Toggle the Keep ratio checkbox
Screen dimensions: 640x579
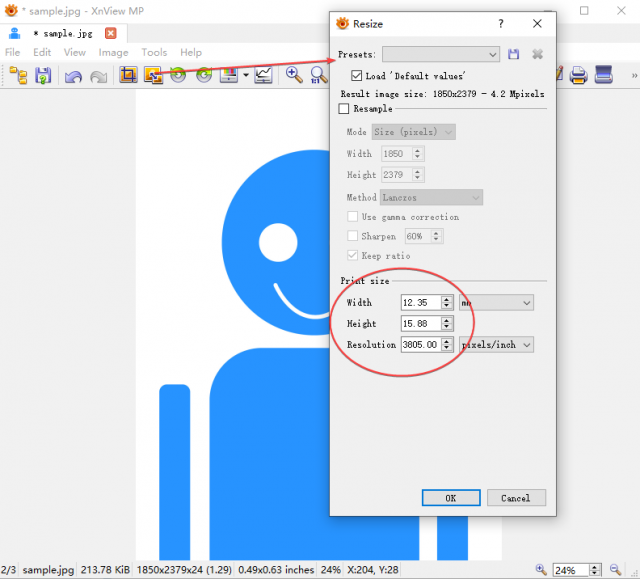point(352,255)
